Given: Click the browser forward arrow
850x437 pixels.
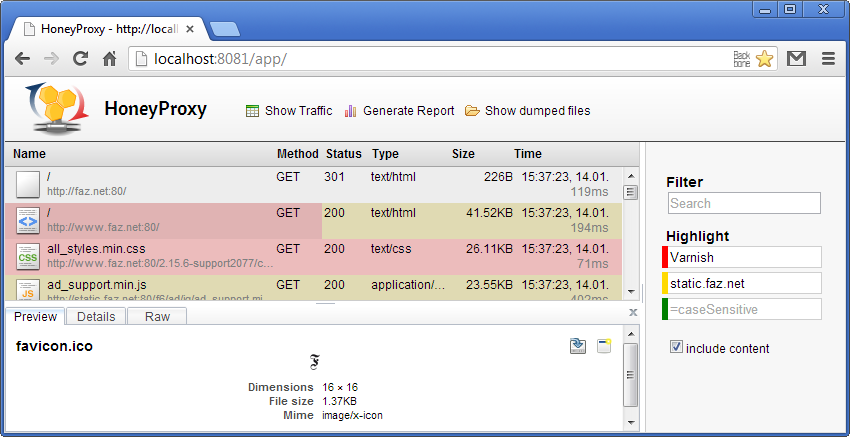Looking at the screenshot, I should [x=51, y=59].
